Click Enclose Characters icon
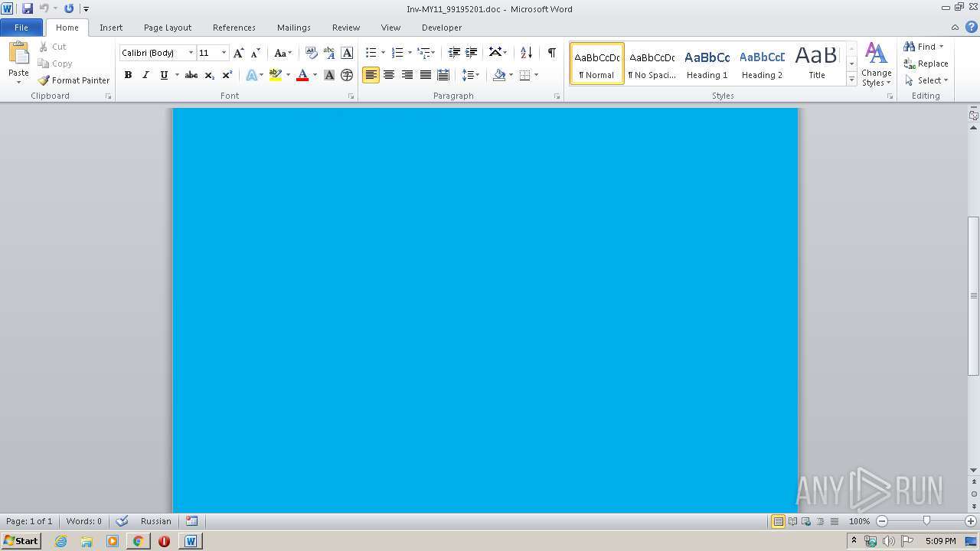Image resolution: width=980 pixels, height=551 pixels. (347, 75)
